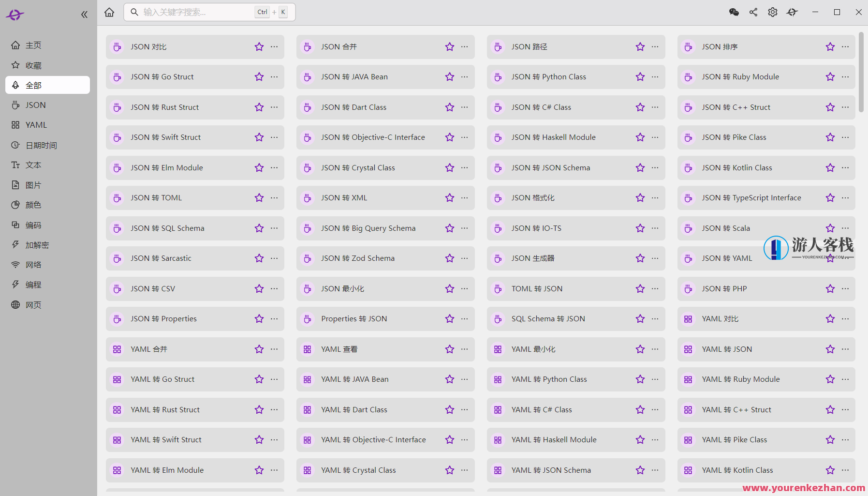Click the home icon in top bar

(109, 12)
